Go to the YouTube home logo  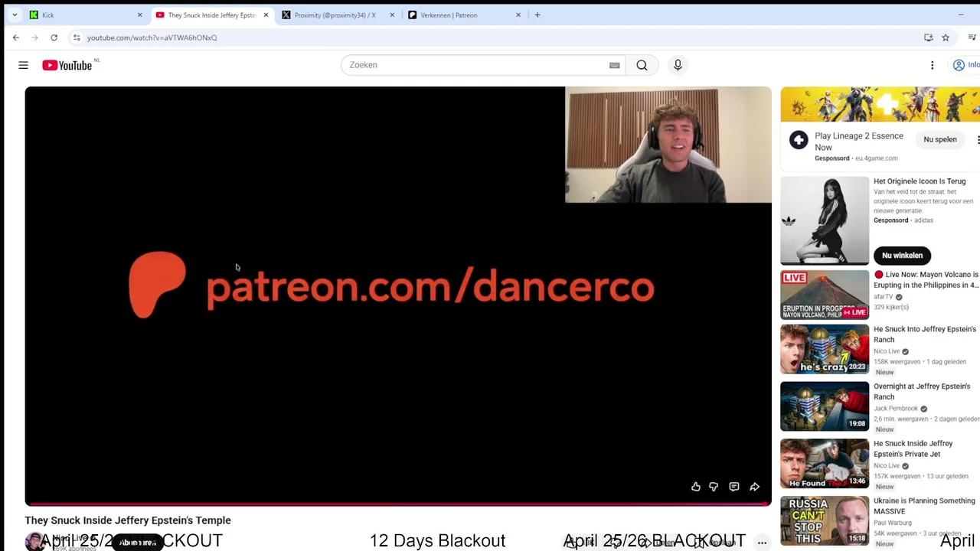click(67, 65)
